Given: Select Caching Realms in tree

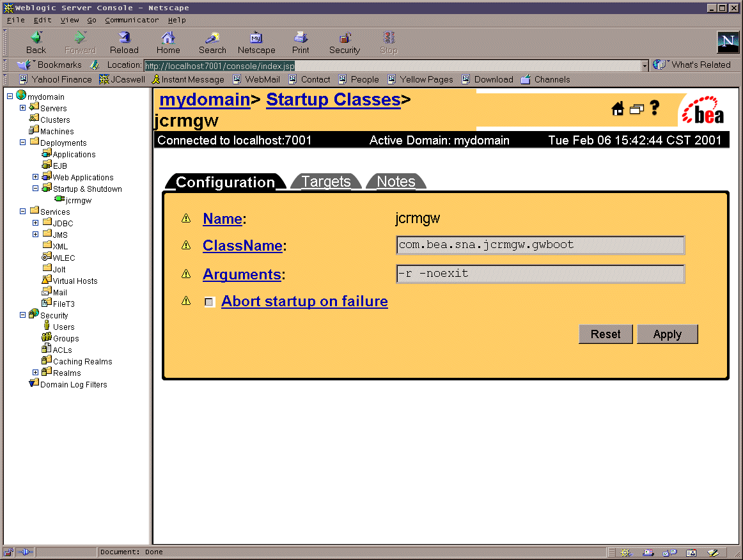Looking at the screenshot, I should [x=82, y=361].
